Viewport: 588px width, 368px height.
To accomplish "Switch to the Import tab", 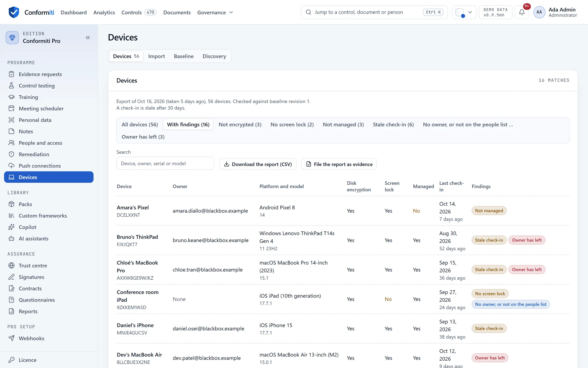I will point(156,56).
